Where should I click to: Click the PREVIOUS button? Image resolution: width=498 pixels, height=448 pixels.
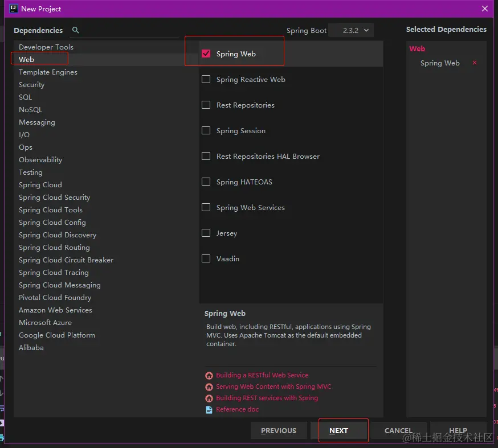coord(279,430)
